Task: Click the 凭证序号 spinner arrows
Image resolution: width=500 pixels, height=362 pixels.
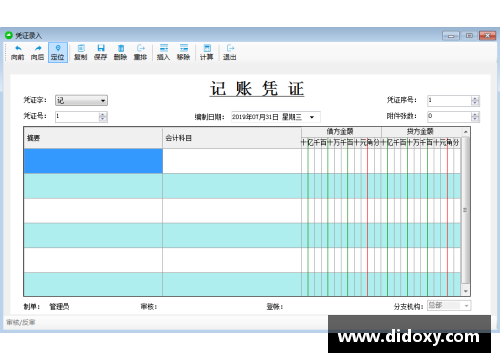Action: pyautogui.click(x=475, y=100)
